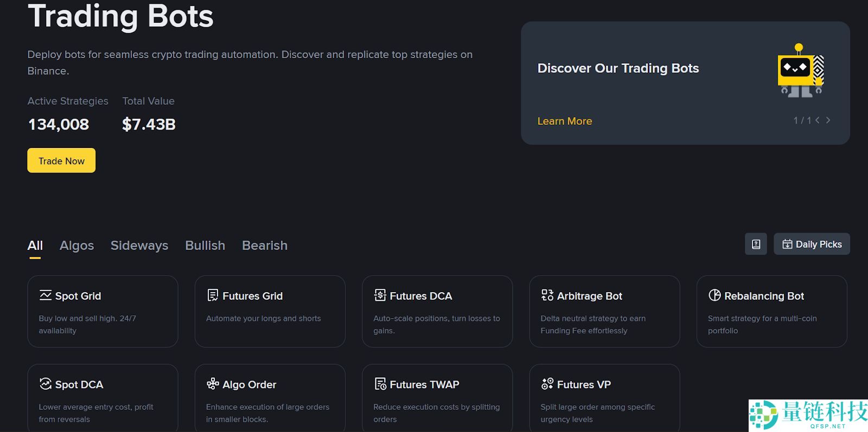
Task: Click the Discover Our Trading Bots heading
Action: pyautogui.click(x=618, y=68)
